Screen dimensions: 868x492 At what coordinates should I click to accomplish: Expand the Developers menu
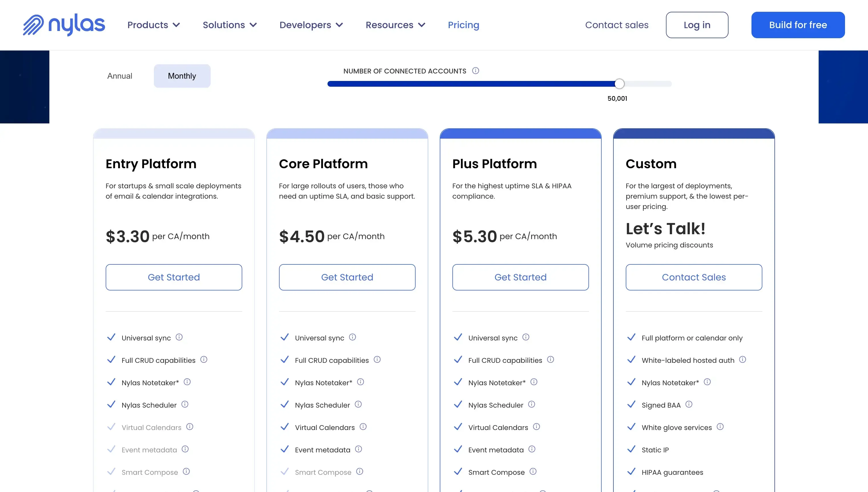pos(311,25)
